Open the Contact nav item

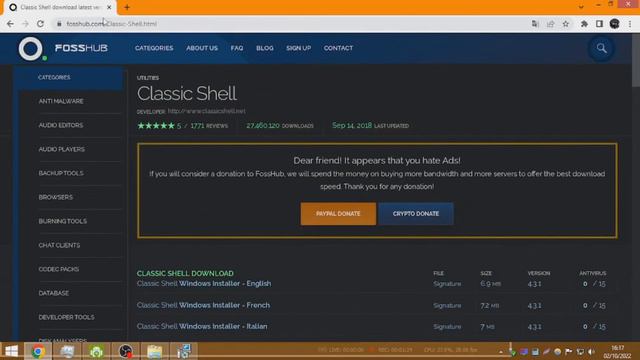click(x=338, y=48)
